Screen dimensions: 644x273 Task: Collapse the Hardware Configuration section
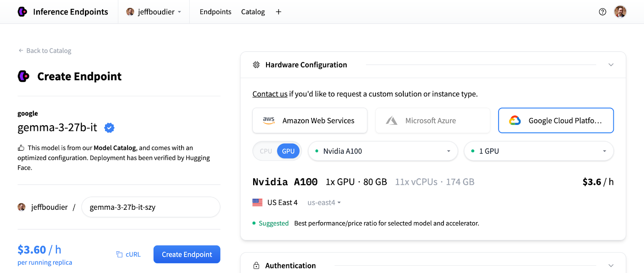point(611,65)
